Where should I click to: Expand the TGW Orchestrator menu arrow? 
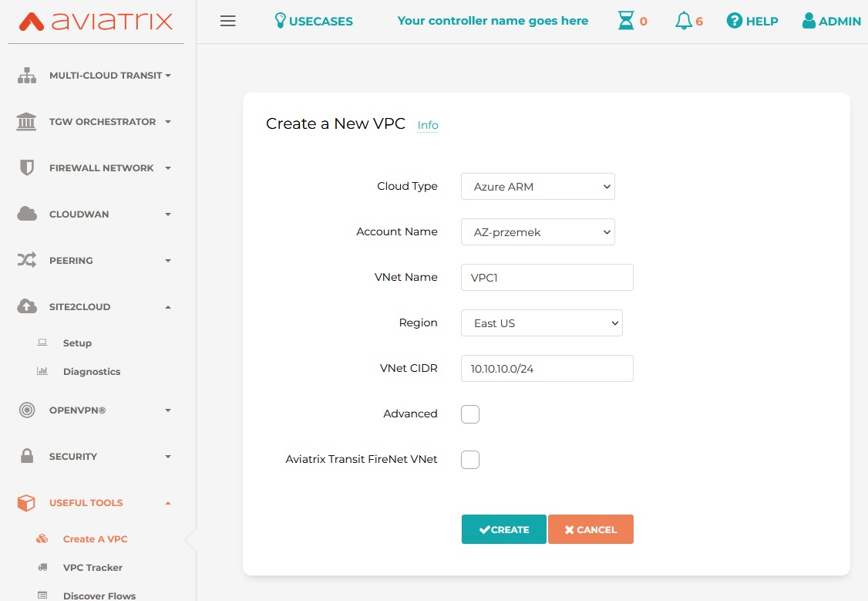[168, 122]
